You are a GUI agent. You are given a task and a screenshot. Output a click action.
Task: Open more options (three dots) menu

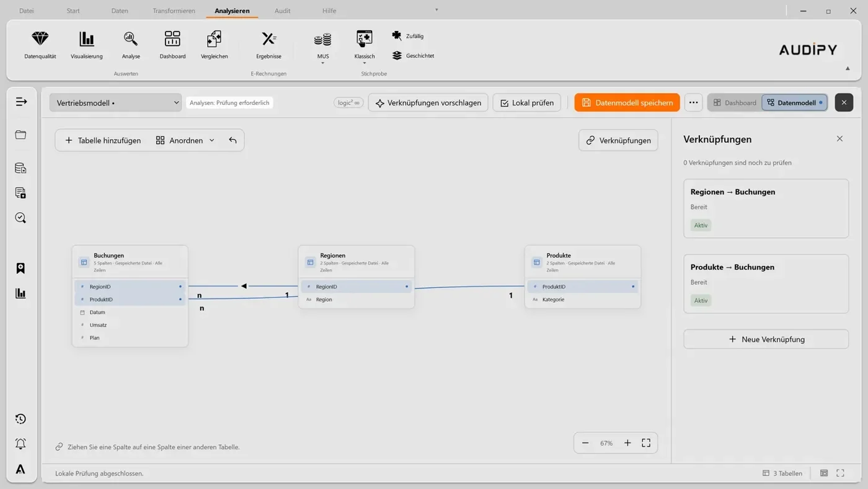[x=693, y=102]
